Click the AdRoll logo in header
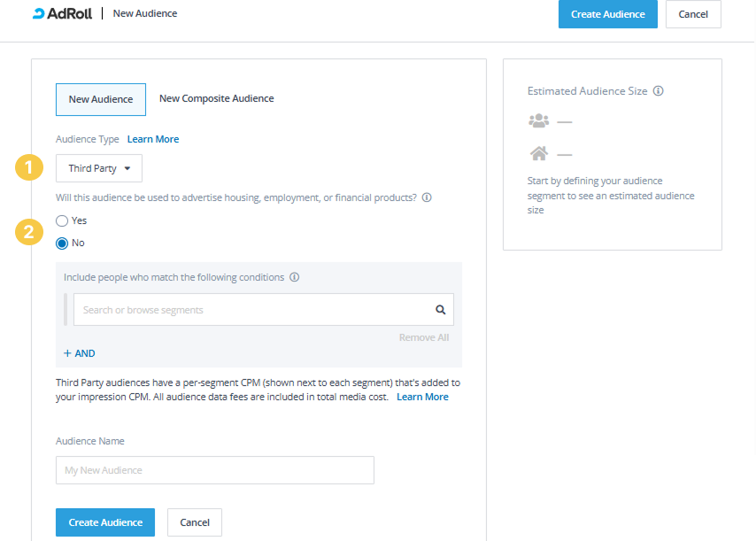The width and height of the screenshot is (756, 541). tap(62, 14)
